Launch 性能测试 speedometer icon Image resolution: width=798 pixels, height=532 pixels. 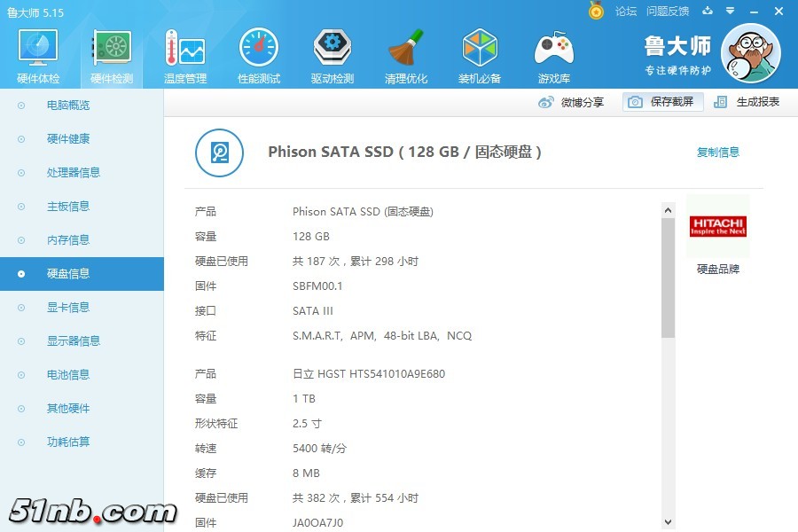click(x=259, y=55)
